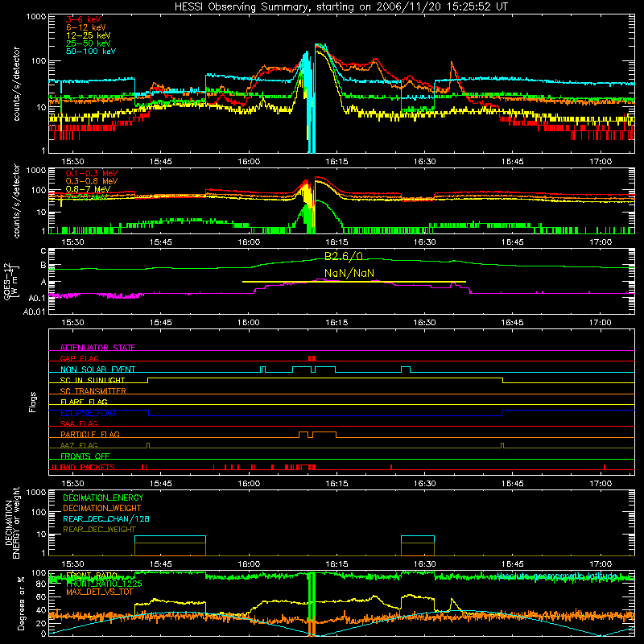644x644 pixels.
Task: Click the 15:30 tick below the top keV panel
Action: (x=72, y=162)
